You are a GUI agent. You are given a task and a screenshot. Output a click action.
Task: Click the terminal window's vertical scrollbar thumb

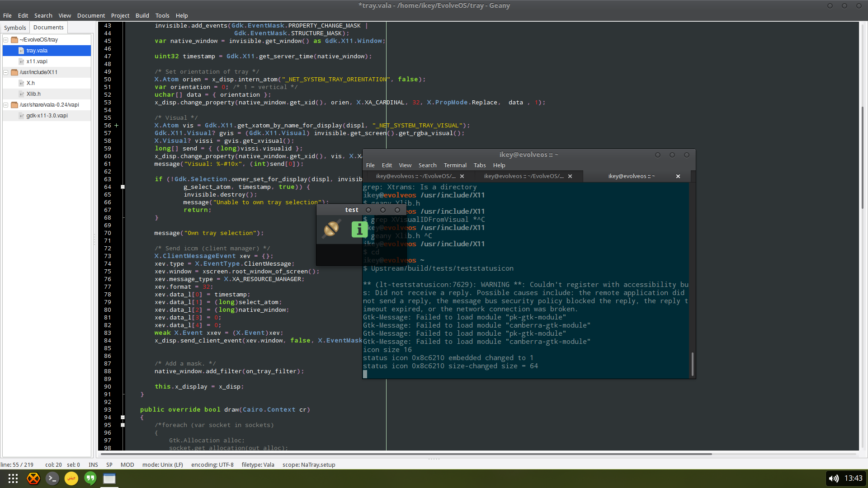(x=692, y=364)
